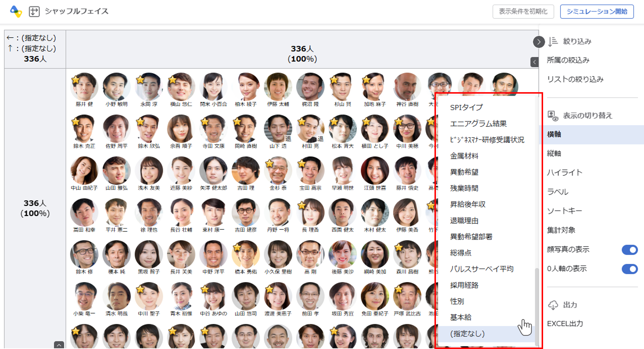Click 小野 敏明's face thumbnail
This screenshot has width=644, height=349.
[x=116, y=87]
